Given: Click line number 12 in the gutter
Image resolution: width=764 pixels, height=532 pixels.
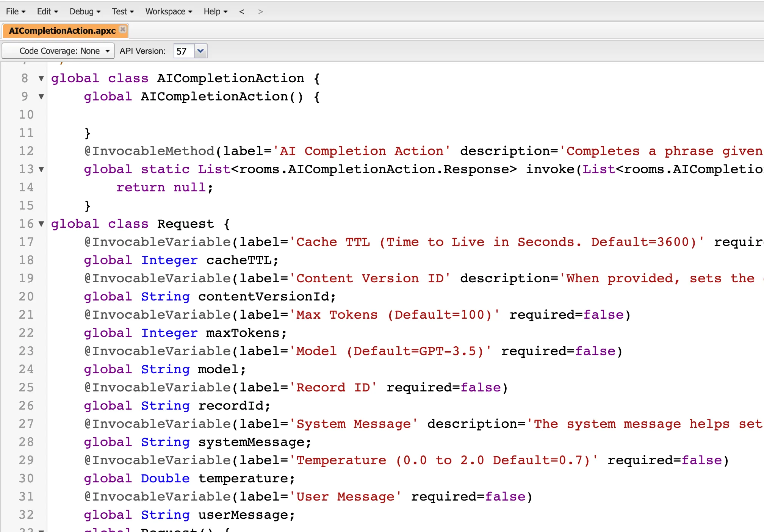Looking at the screenshot, I should click(x=26, y=151).
